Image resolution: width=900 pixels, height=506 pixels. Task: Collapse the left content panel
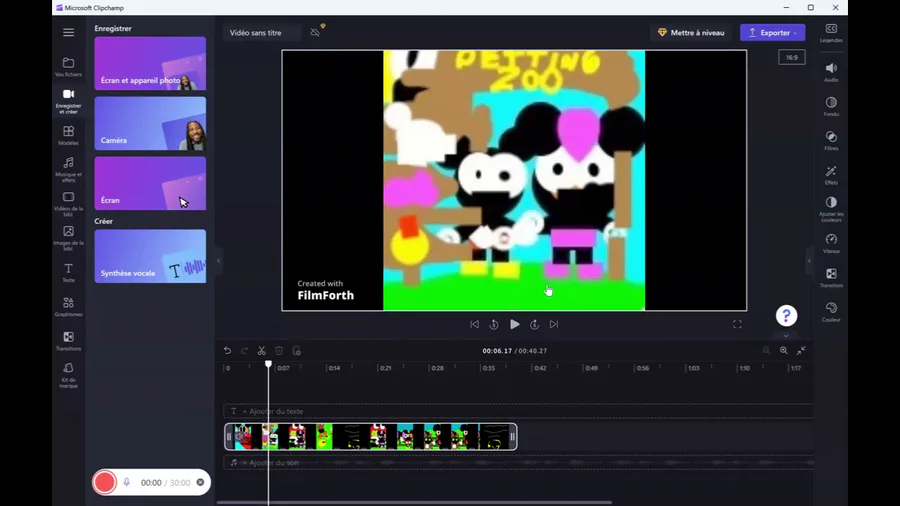tap(218, 260)
